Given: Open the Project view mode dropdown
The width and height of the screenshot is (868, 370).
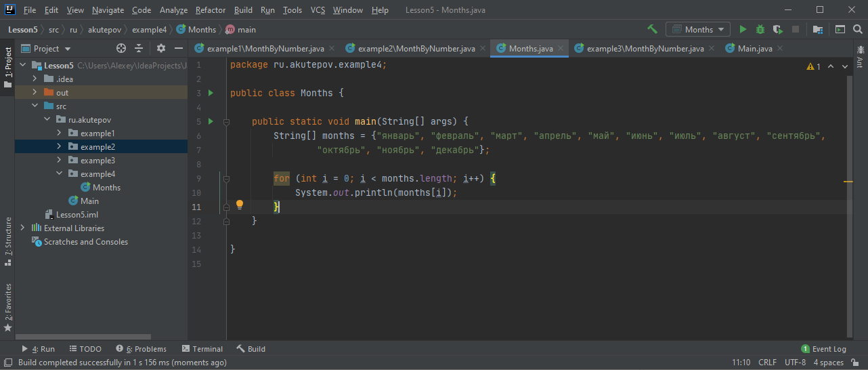Looking at the screenshot, I should (46, 48).
